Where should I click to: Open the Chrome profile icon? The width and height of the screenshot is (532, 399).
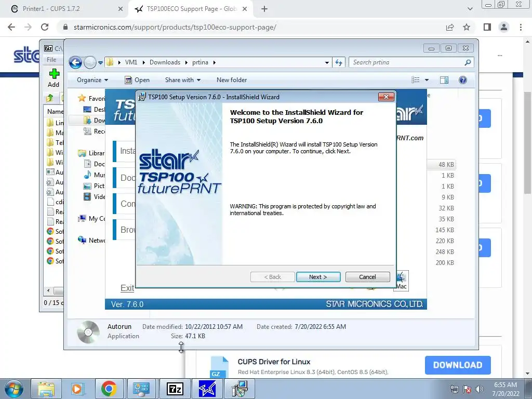[x=504, y=27]
